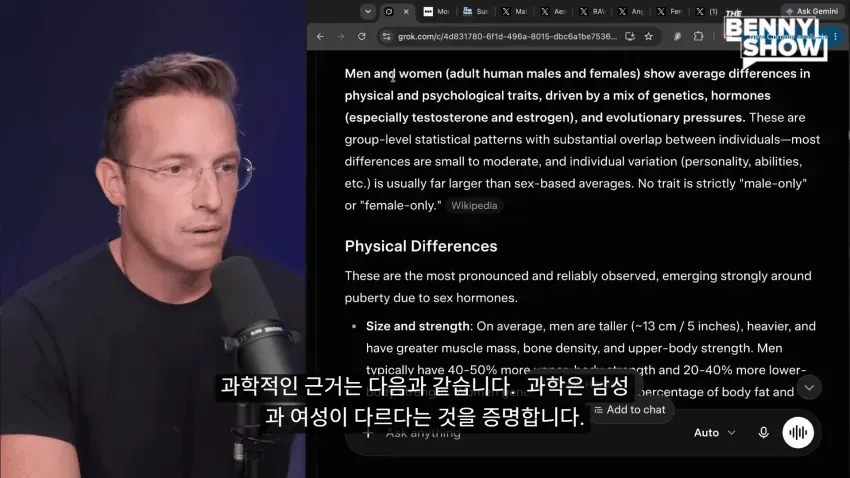Viewport: 850px width, 478px height.
Task: Open the tab search dropdown arrow
Action: 368,11
